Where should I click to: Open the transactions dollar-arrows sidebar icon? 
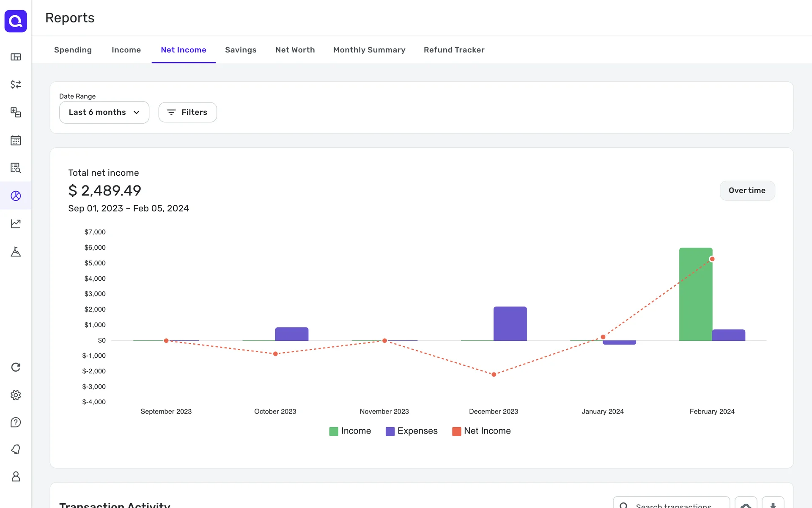pyautogui.click(x=16, y=84)
